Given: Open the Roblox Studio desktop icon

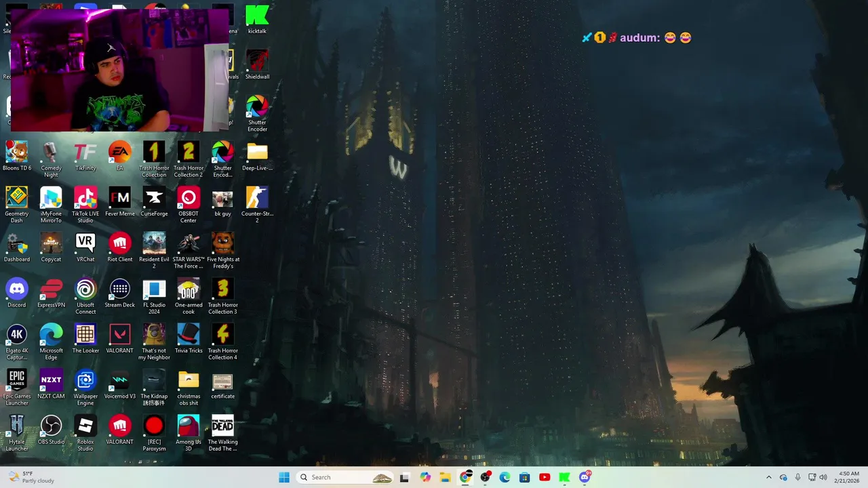Looking at the screenshot, I should tap(85, 433).
